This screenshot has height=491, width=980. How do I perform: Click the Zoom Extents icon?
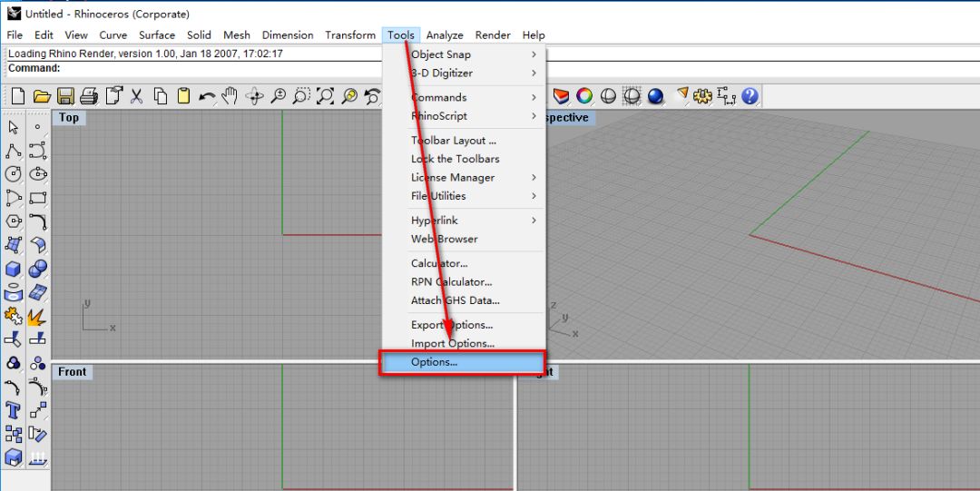tap(325, 96)
